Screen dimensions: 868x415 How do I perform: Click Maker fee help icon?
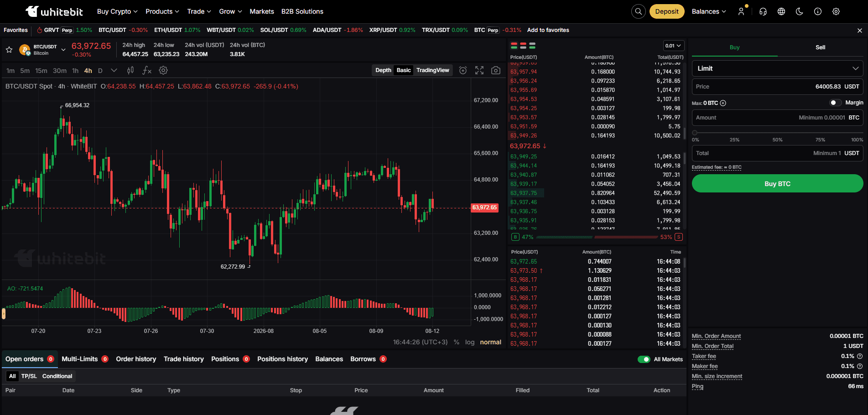click(x=860, y=366)
